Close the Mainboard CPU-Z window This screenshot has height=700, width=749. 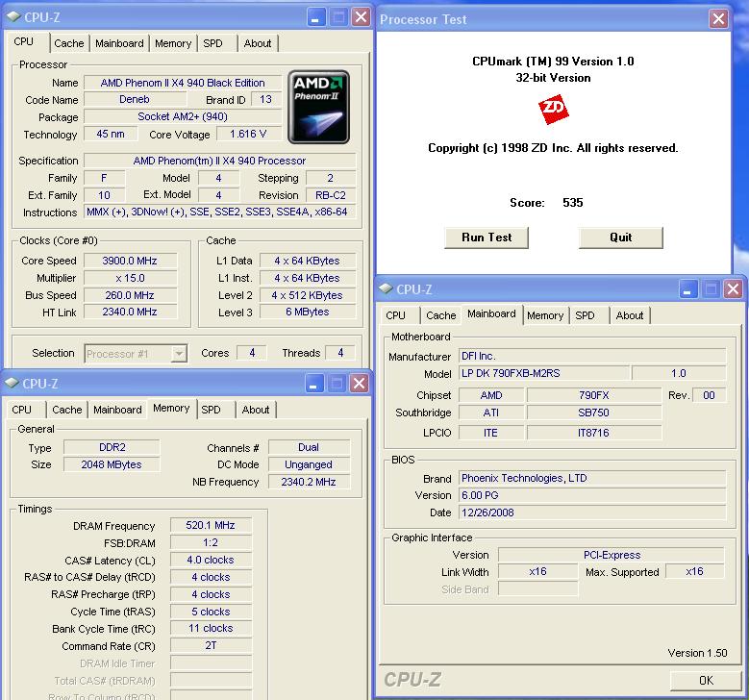click(x=733, y=289)
